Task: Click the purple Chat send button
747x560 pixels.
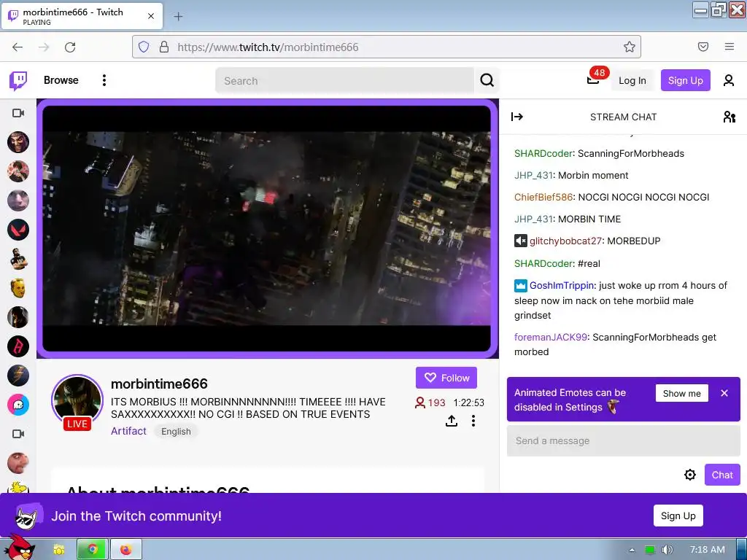Action: click(722, 475)
